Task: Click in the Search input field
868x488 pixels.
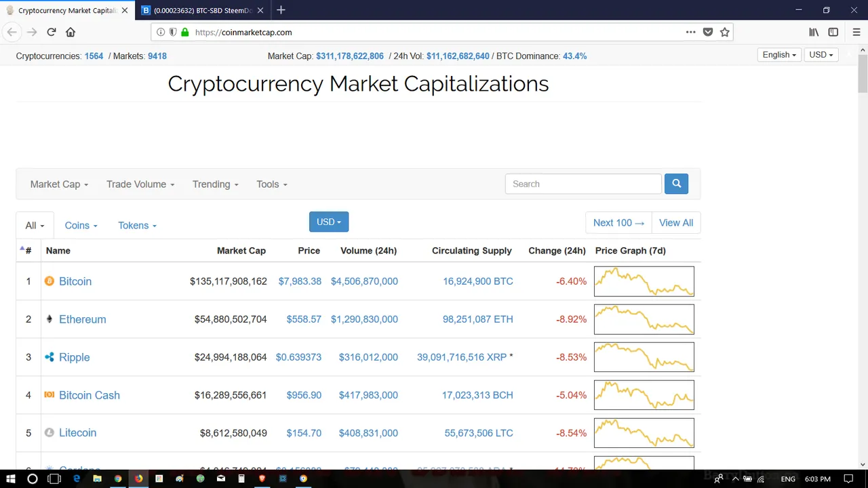Action: click(x=583, y=184)
